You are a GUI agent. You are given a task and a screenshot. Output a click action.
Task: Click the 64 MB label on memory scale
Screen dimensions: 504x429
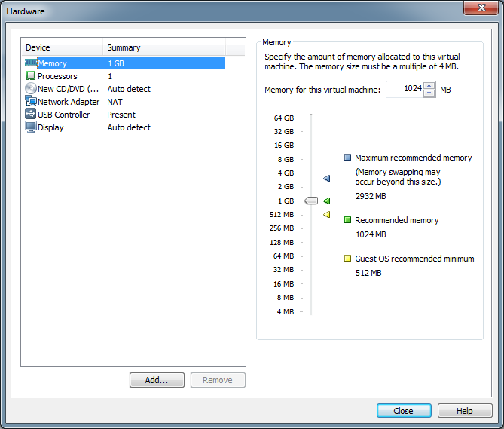tap(283, 256)
